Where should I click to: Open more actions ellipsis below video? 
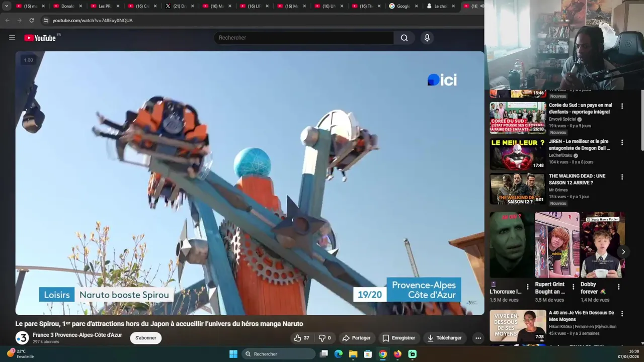pos(478,338)
